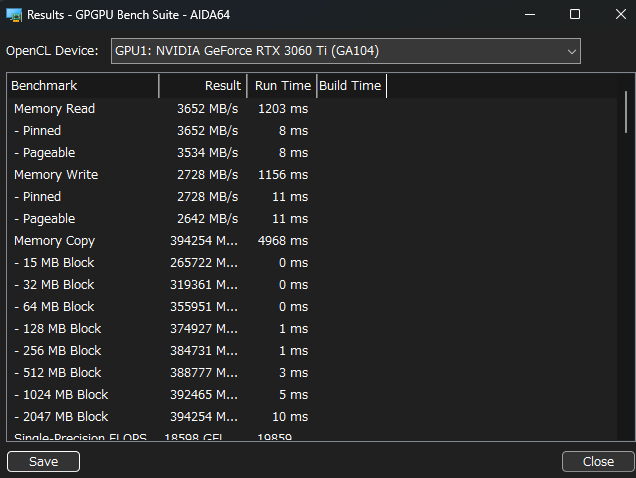Screen dimensions: 636x478
Task: Open the OpenCL Device dropdown
Action: coord(345,51)
